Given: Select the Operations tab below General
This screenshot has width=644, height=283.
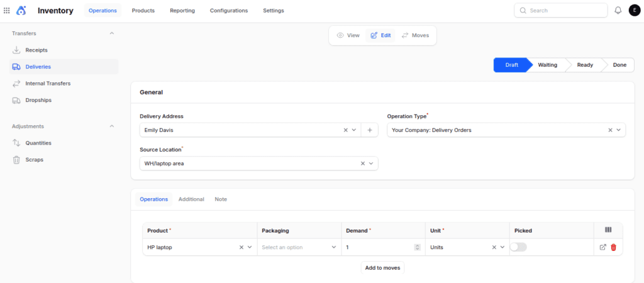Looking at the screenshot, I should click(x=153, y=199).
